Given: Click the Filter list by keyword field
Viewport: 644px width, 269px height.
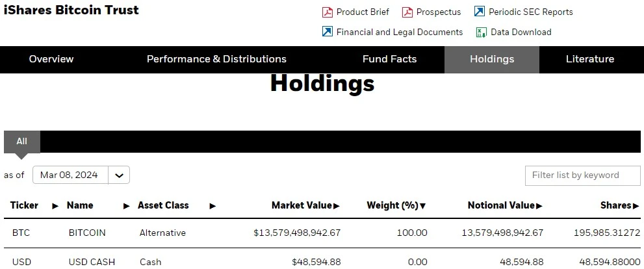Looking at the screenshot, I should pos(582,175).
